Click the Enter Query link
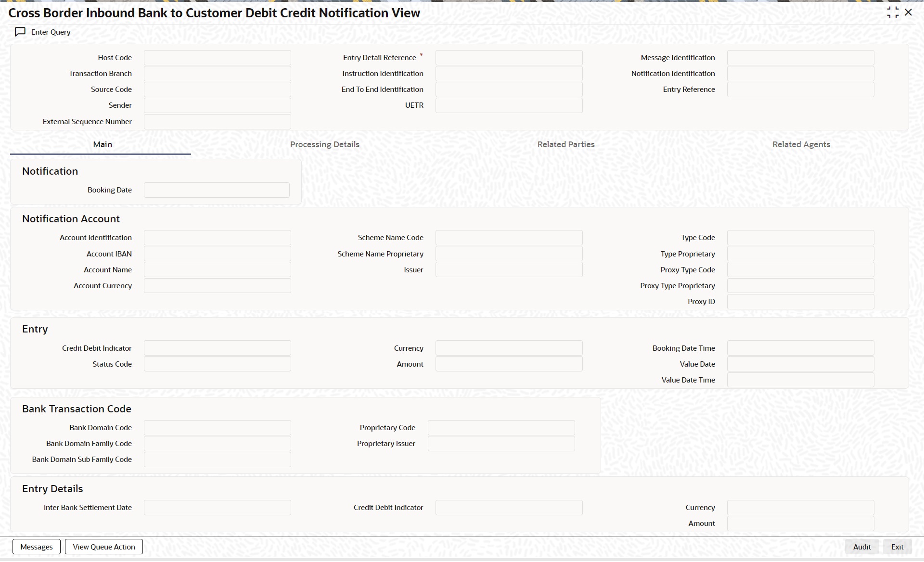 pyautogui.click(x=51, y=32)
